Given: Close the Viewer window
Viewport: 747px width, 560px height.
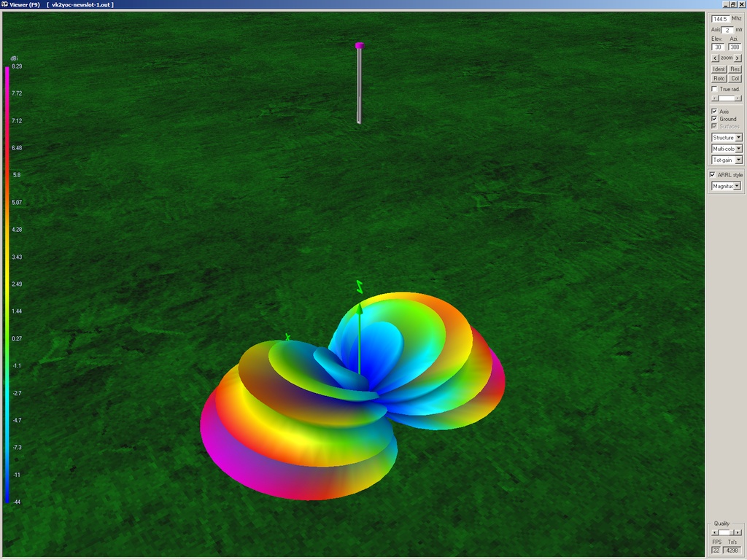Looking at the screenshot, I should (x=741, y=4).
